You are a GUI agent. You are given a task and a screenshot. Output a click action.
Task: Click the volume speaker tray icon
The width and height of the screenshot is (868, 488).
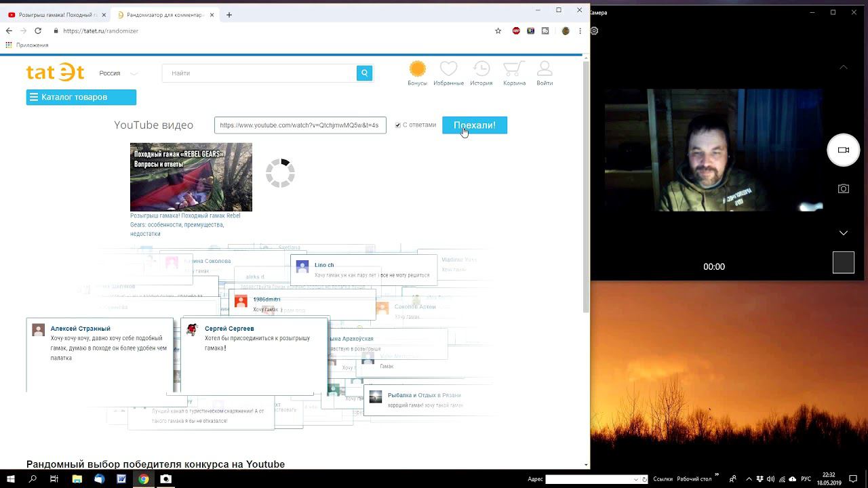770,479
